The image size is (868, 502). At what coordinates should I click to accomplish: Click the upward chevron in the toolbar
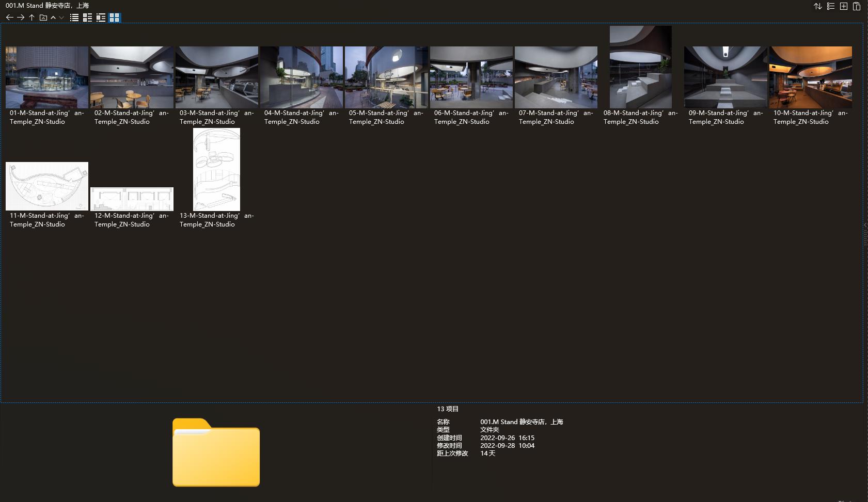(53, 18)
